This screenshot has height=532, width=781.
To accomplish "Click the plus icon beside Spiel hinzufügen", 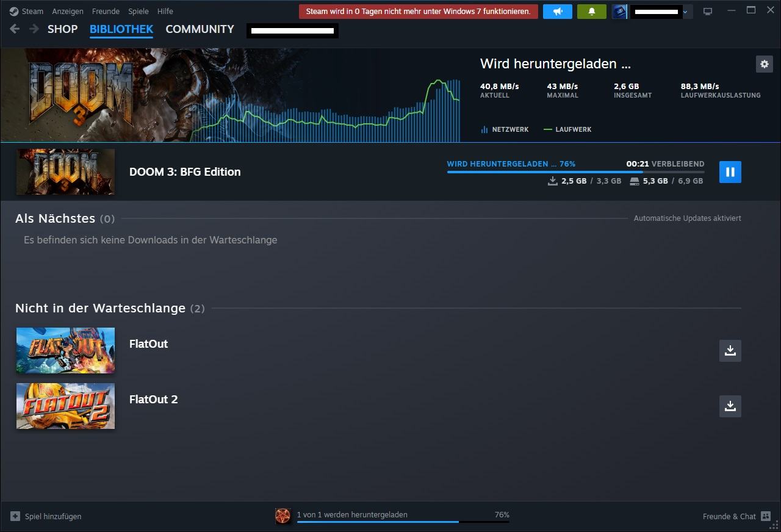I will [x=15, y=516].
